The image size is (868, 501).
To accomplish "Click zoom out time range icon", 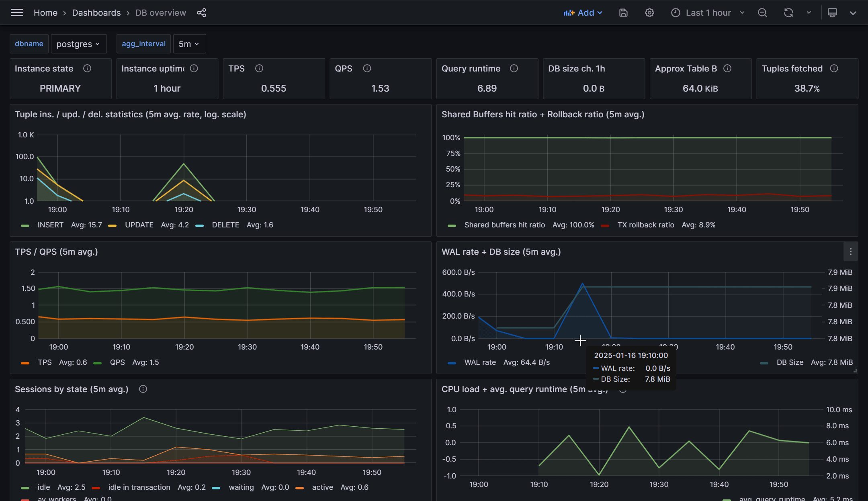I will (762, 13).
